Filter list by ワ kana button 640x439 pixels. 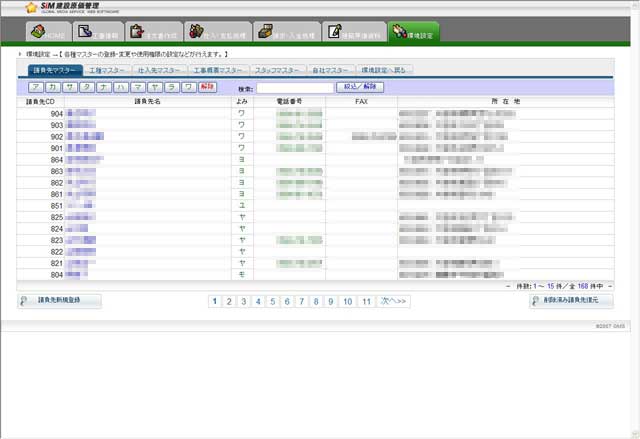click(187, 88)
